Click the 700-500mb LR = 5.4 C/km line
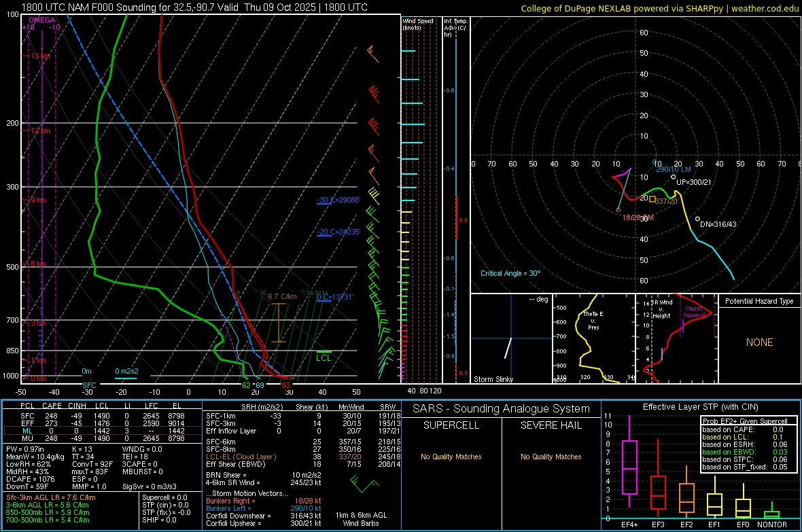 48,520
